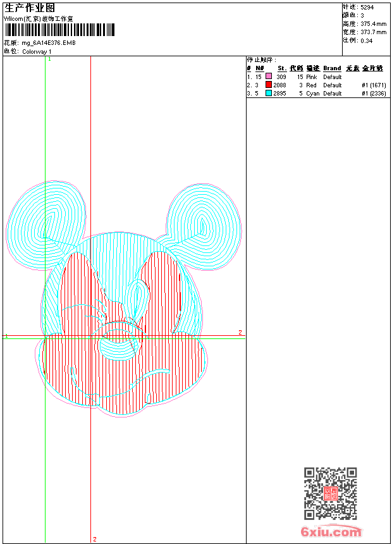Select the stitch count value 5294
This screenshot has height=544, width=392.
pos(367,8)
